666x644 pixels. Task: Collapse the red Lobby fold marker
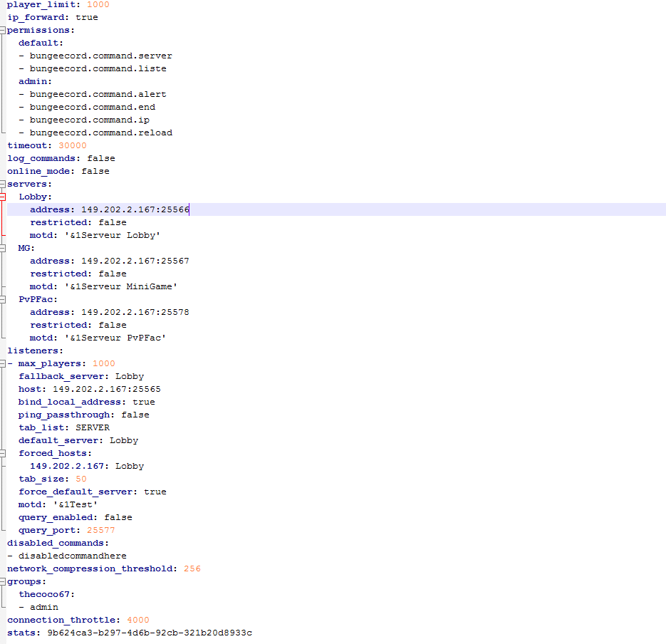pyautogui.click(x=3, y=197)
